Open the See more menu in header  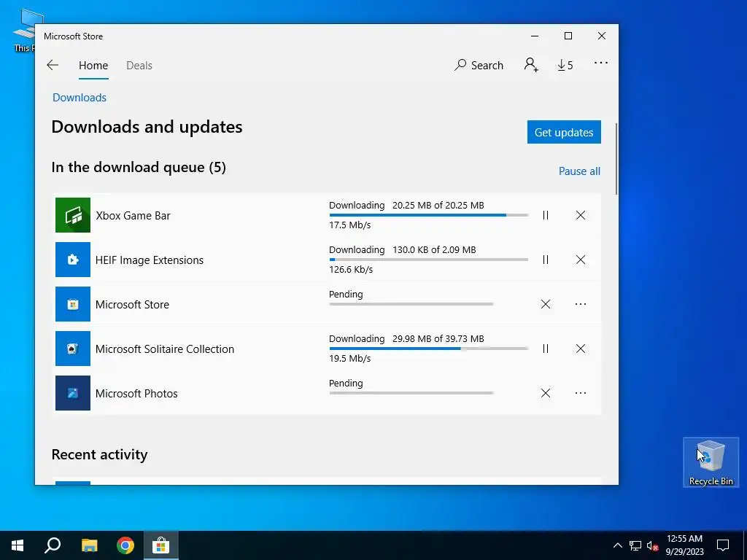[601, 63]
